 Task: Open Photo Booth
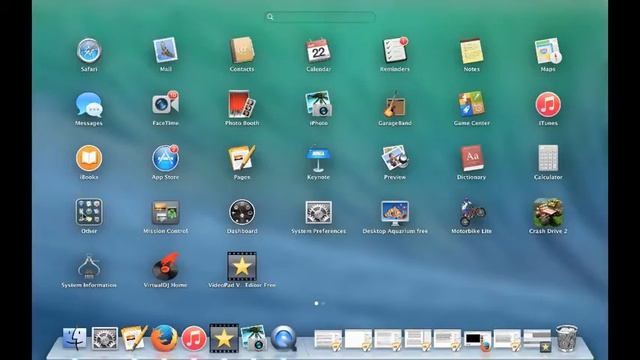(242, 104)
